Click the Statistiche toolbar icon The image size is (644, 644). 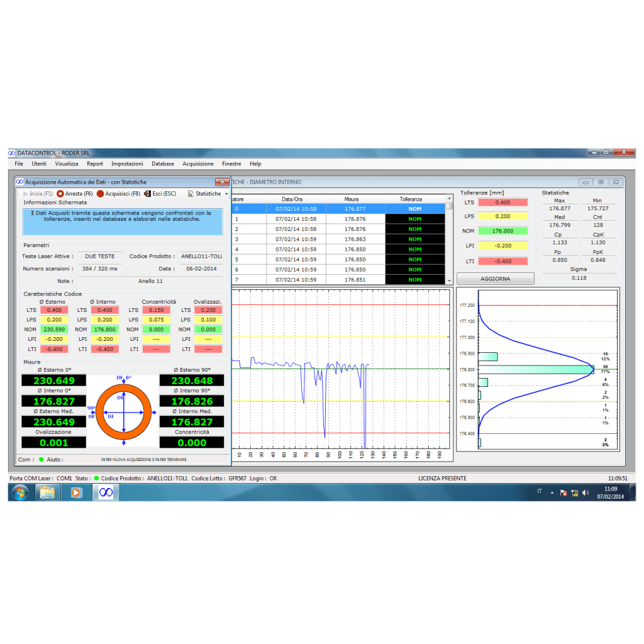pos(191,194)
